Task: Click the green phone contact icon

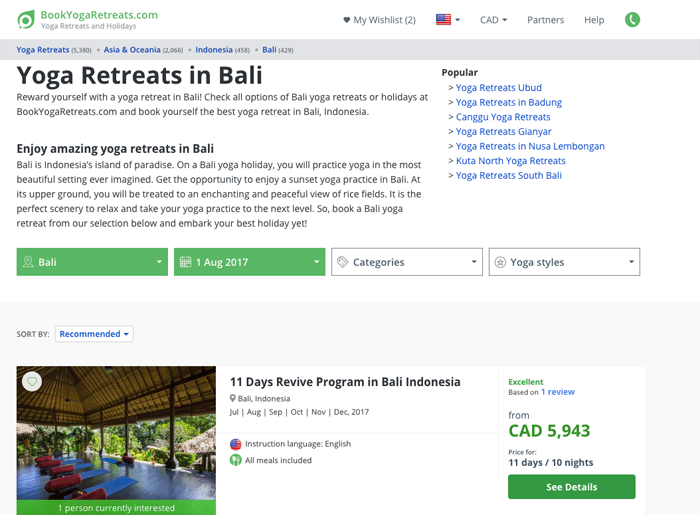Action: tap(632, 20)
